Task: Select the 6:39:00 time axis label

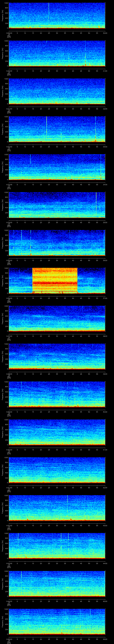Action: tap(9, 412)
